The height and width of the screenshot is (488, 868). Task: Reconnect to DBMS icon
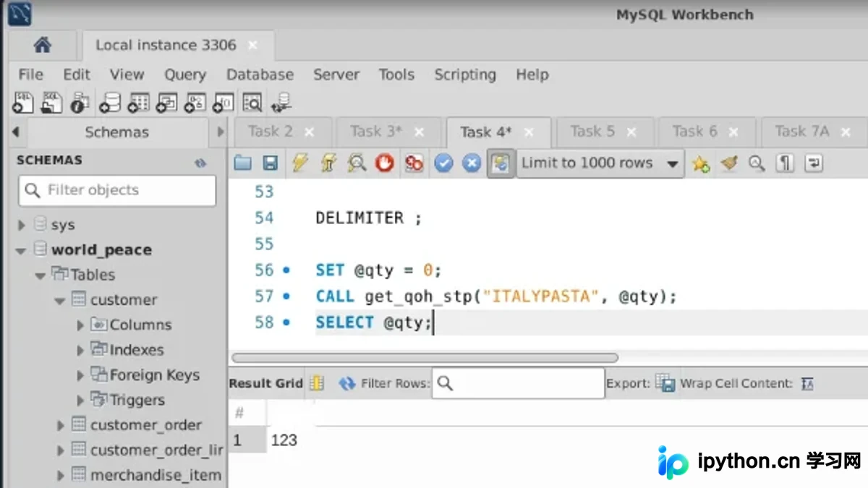281,102
